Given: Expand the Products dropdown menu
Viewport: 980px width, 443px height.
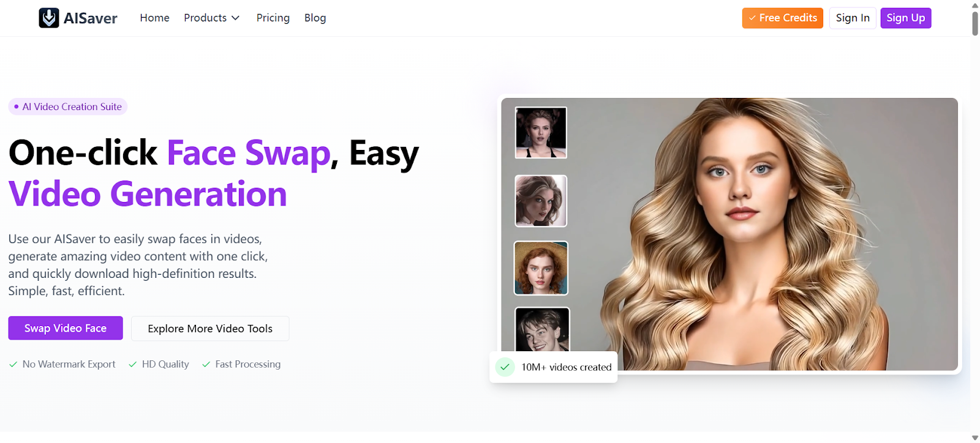Looking at the screenshot, I should [x=212, y=18].
